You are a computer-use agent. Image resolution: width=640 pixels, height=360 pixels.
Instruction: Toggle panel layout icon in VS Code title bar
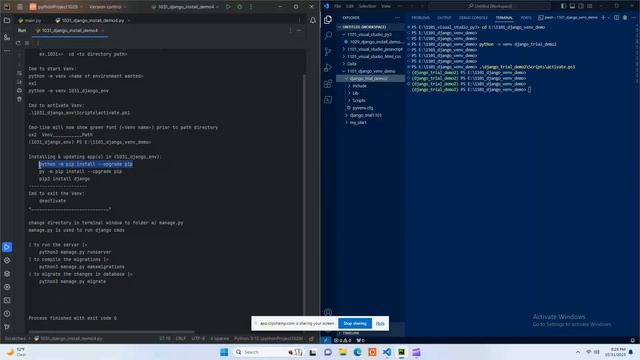(572, 6)
